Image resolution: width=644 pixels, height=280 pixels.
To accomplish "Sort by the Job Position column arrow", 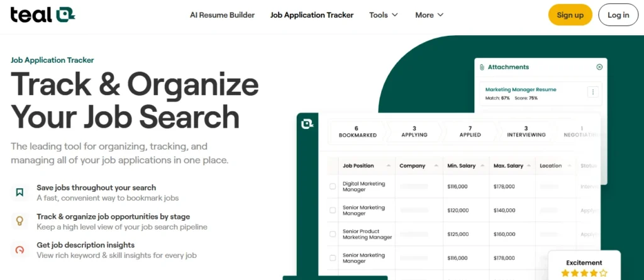I will click(388, 165).
